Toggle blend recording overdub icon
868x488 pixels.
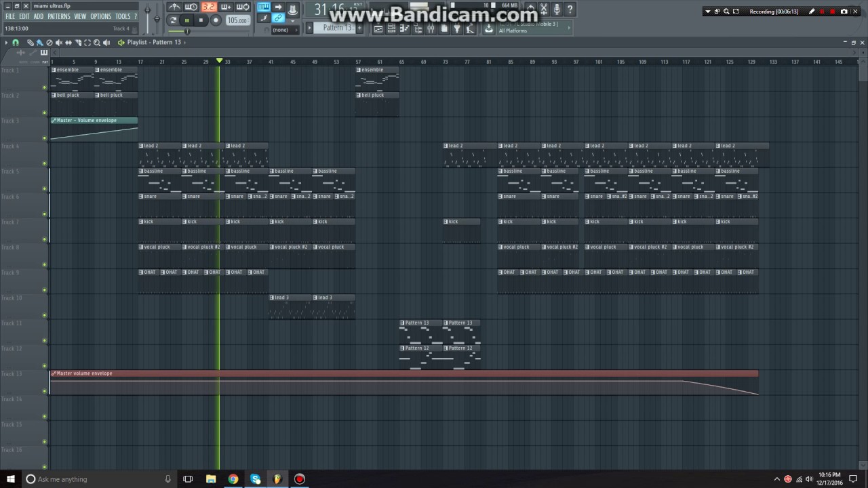pos(226,7)
